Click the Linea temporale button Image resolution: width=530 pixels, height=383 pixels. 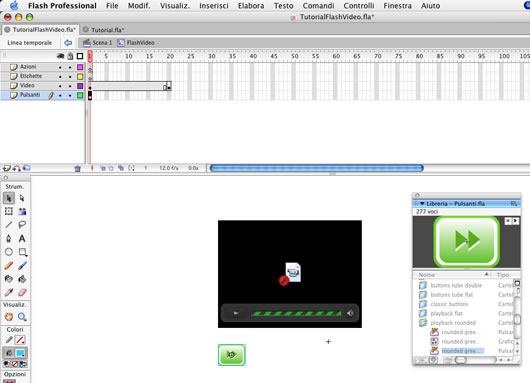tap(30, 43)
